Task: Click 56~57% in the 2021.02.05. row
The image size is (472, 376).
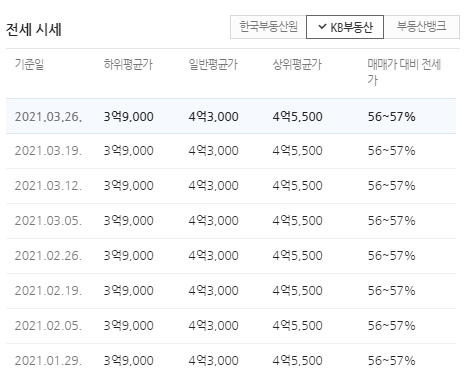Action: point(392,326)
